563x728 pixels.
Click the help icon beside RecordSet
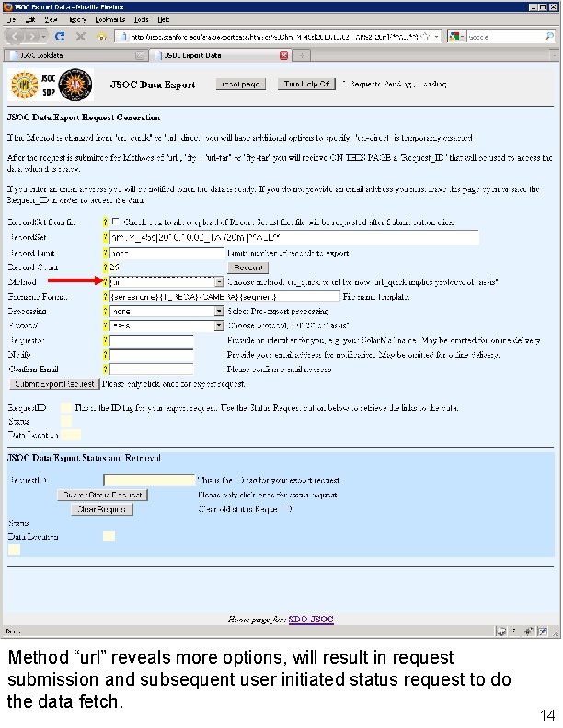click(x=105, y=237)
